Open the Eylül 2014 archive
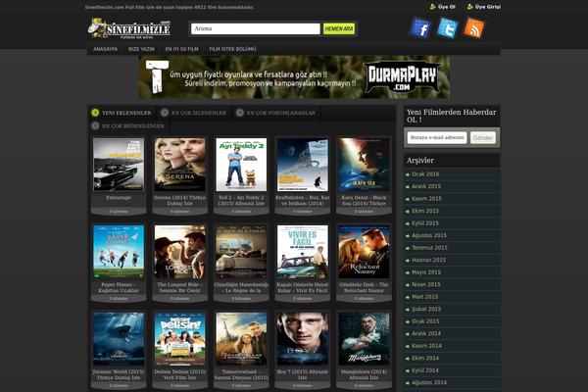Image resolution: width=588 pixels, height=392 pixels. 425,370
